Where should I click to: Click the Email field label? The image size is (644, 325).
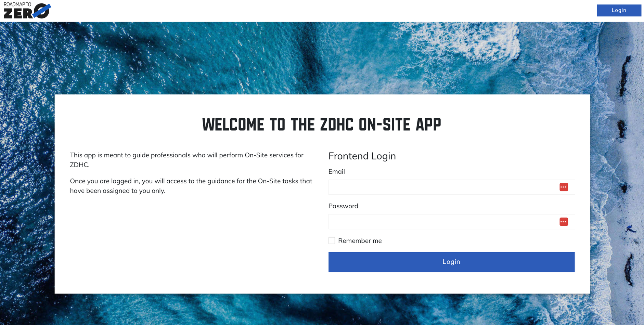click(x=336, y=172)
